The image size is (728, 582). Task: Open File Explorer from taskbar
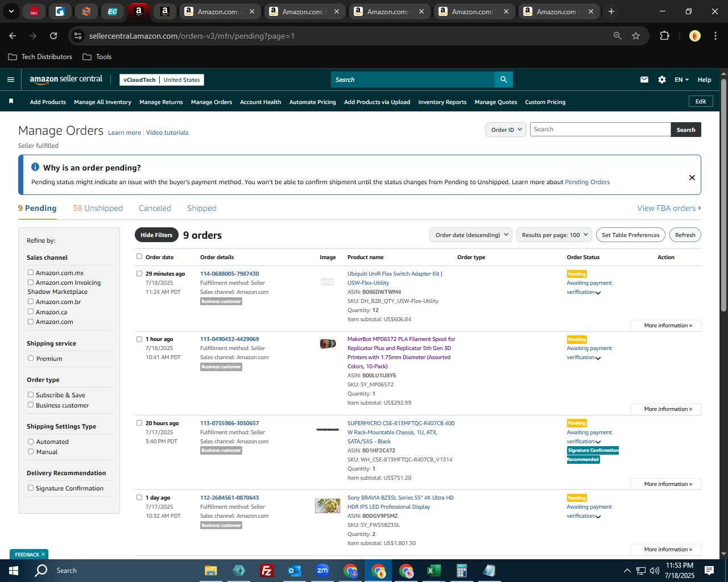pos(211,571)
